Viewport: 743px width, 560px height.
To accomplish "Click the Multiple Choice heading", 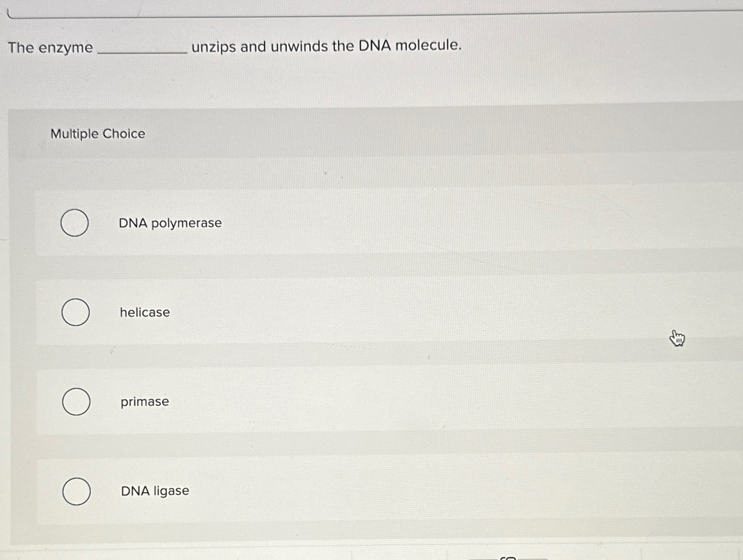I will (x=97, y=133).
